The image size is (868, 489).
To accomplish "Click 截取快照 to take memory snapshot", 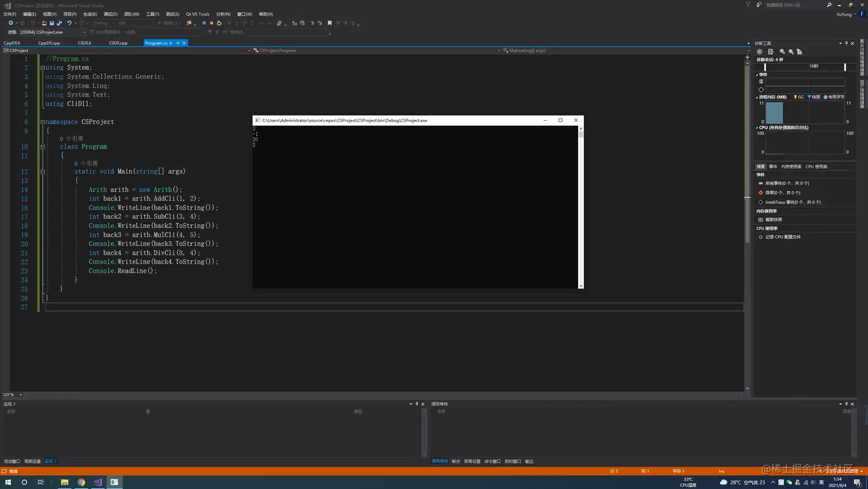I will 773,220.
